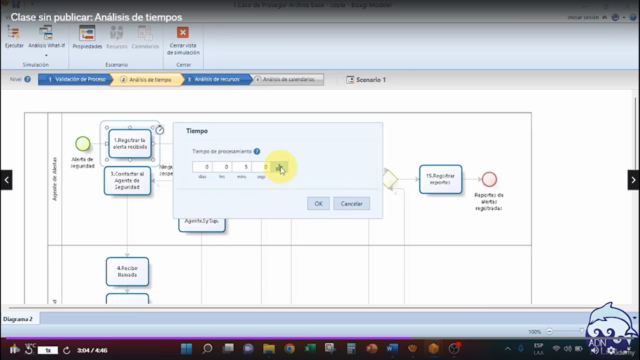
Task: Select task 15.Registrar reportes
Action: (440, 179)
